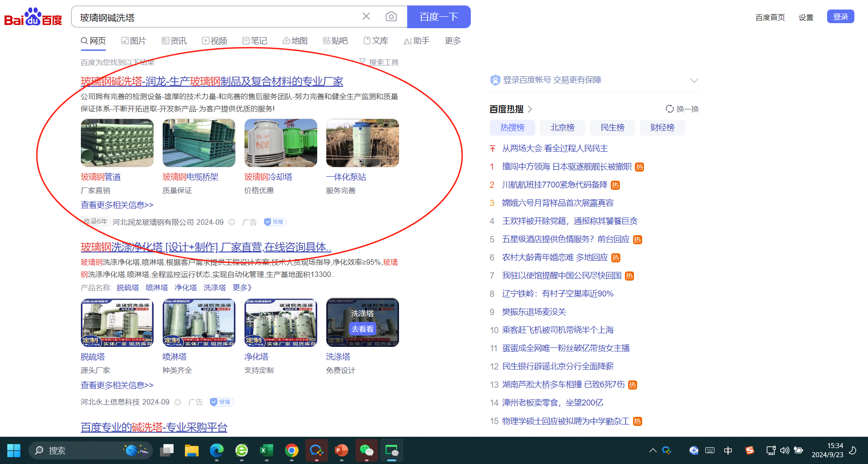Open the 嫦娥六号月背样品首次展露真容 hot search link
This screenshot has width=868, height=464.
(x=558, y=203)
